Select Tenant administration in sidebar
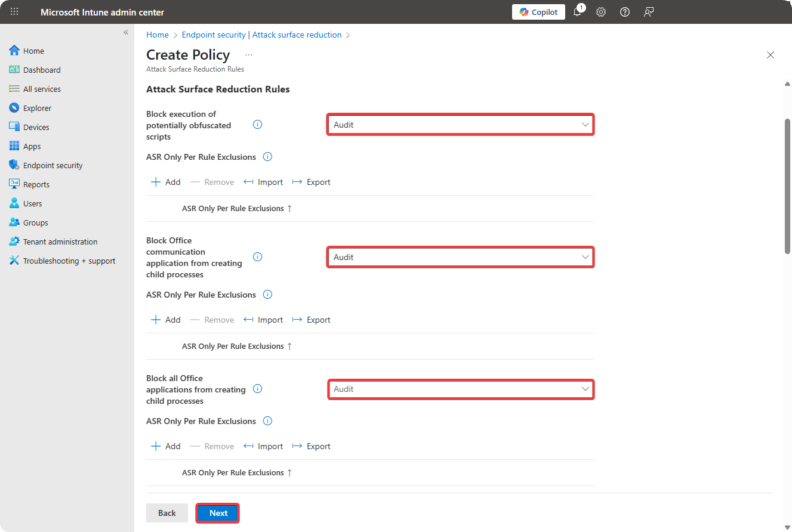 [60, 242]
